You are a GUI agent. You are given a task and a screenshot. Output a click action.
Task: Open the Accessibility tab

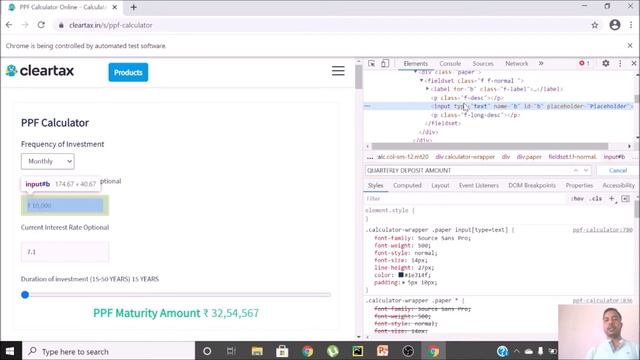coord(618,185)
